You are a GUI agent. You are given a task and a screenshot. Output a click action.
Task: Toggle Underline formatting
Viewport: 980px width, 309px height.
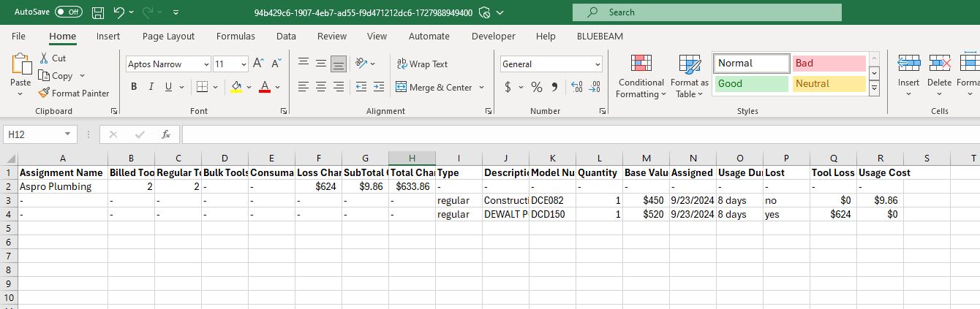pyautogui.click(x=169, y=87)
